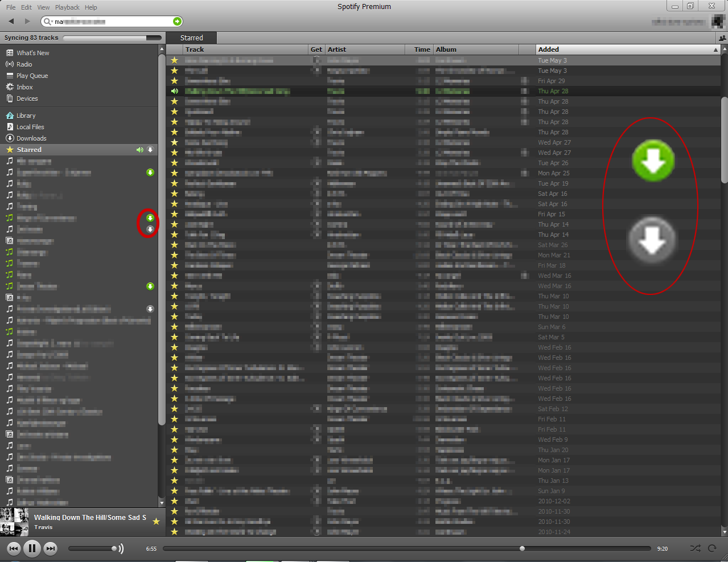Skip to the previous track
Screen dimensions: 728x562
14,548
